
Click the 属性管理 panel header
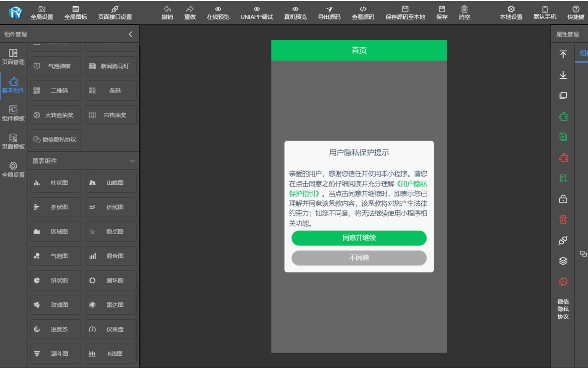coord(567,34)
